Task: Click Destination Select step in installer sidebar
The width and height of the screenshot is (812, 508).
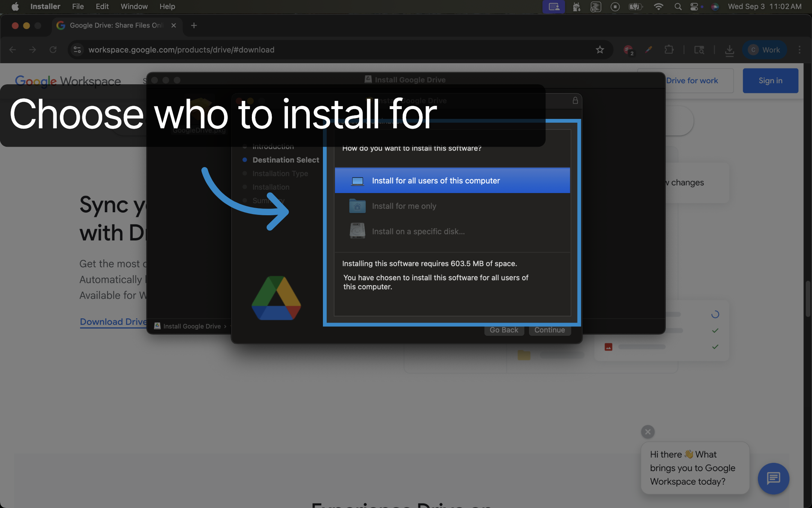Action: tap(286, 160)
